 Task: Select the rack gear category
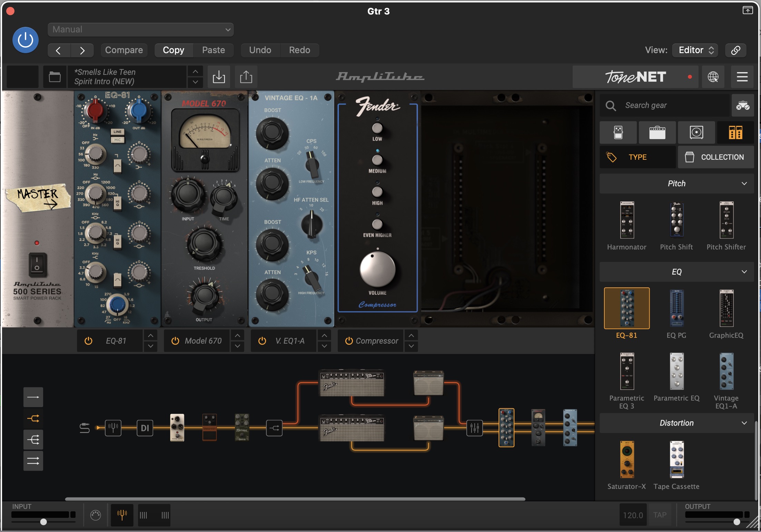735,132
